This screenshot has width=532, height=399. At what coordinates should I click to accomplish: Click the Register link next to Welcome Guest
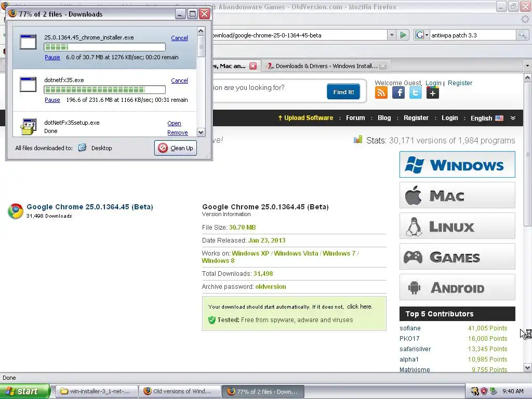460,83
